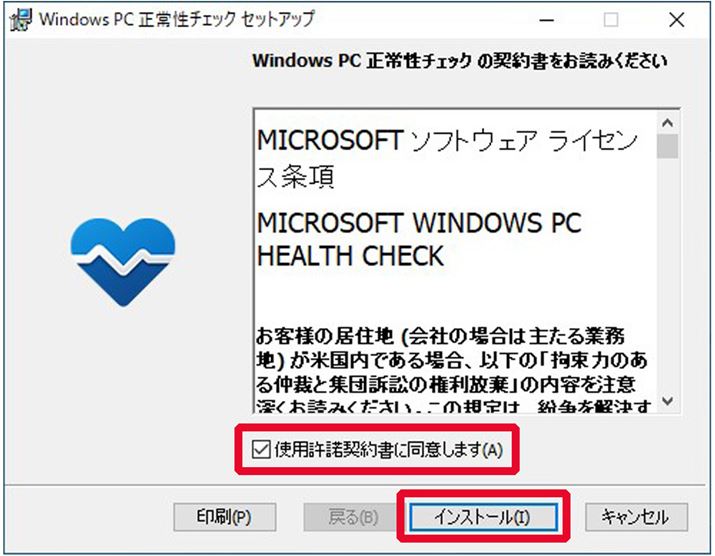Screen dimensions: 715x556
Task: Click the Windows PC 正常性チェック セットアップ title text
Action: pyautogui.click(x=177, y=20)
